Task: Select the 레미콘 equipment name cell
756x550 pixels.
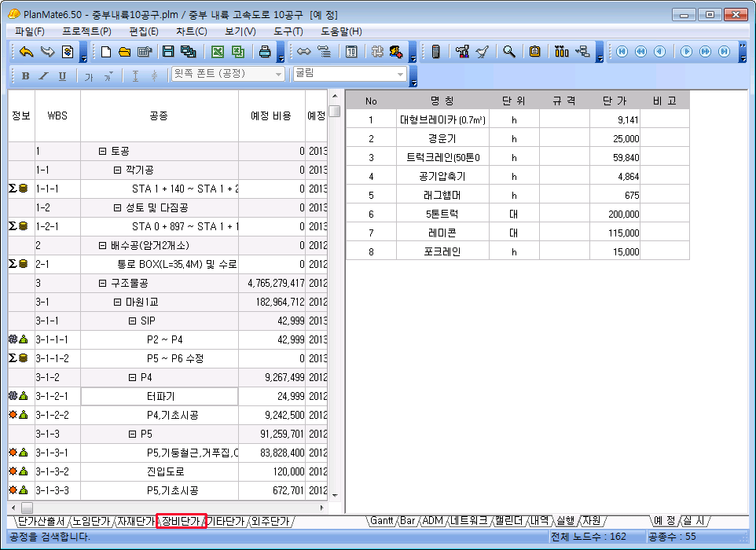Action: pos(443,233)
